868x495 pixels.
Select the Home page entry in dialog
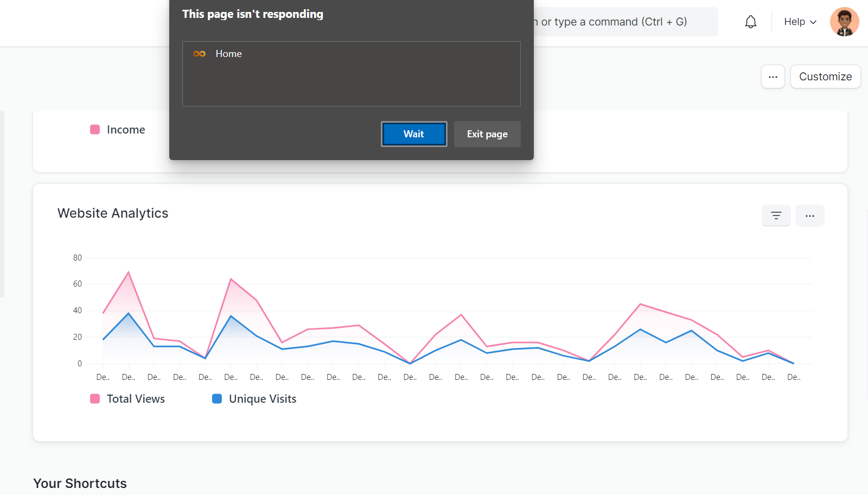pyautogui.click(x=352, y=54)
